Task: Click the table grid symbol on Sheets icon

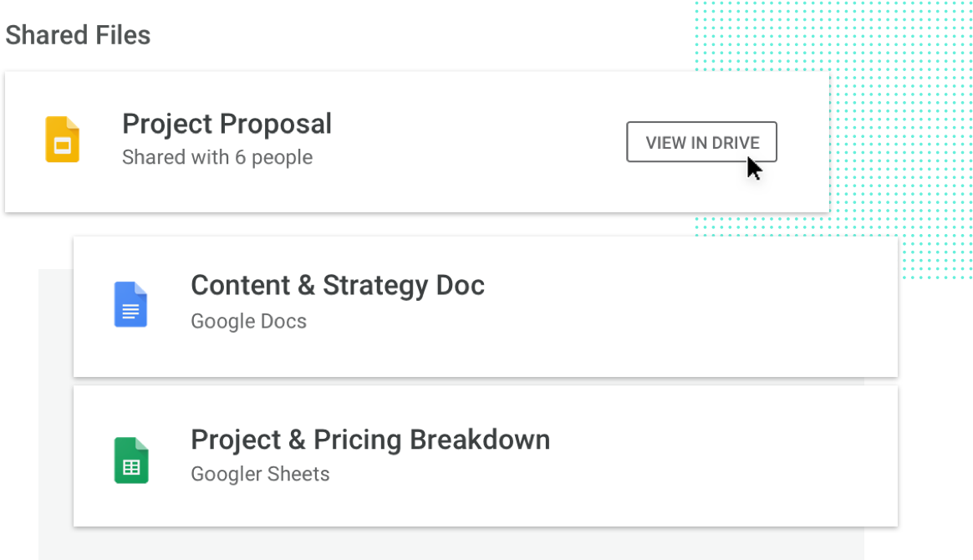Action: click(131, 467)
